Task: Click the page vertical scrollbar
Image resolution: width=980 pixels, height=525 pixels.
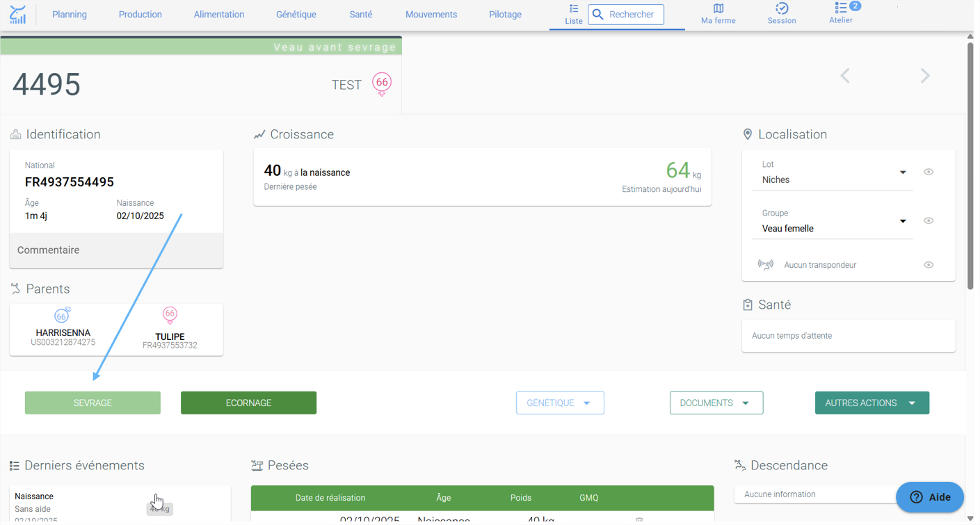Action: click(x=970, y=165)
